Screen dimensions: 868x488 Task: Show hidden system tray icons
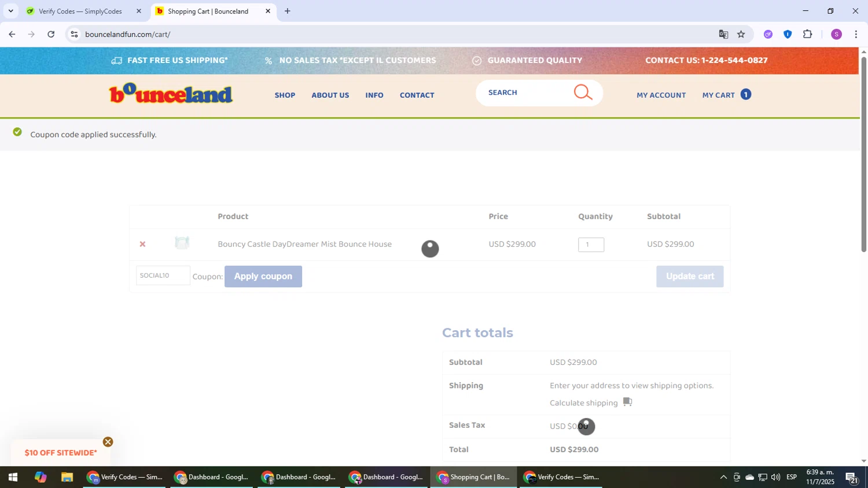point(723,478)
